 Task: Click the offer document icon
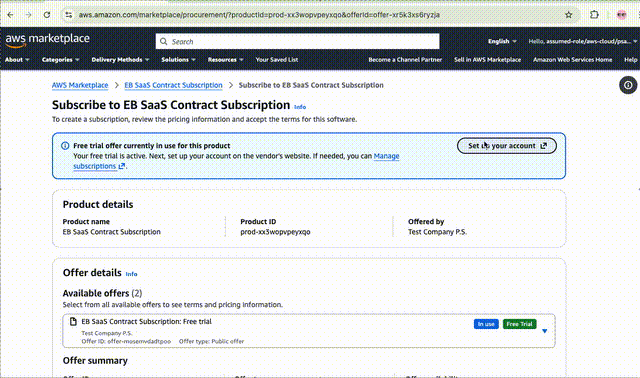(73, 322)
